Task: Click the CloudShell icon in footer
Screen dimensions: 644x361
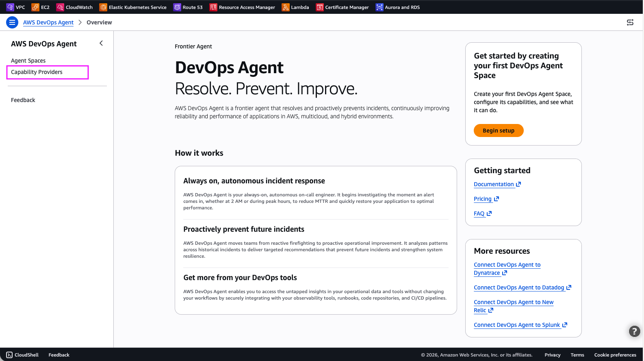Action: [x=9, y=355]
